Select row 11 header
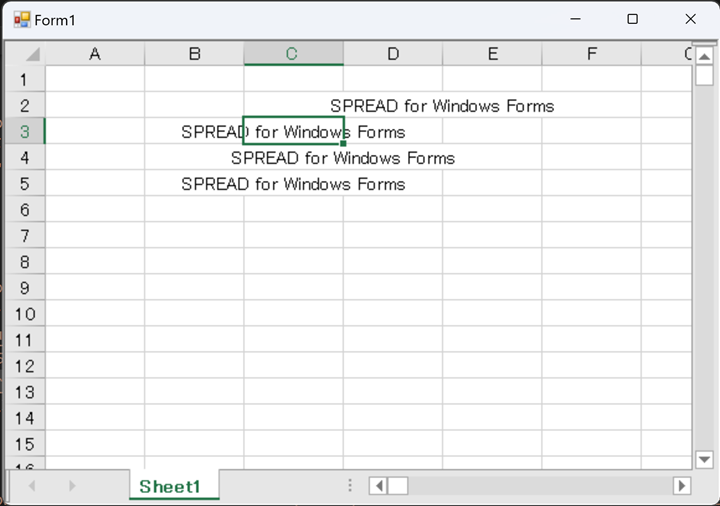The height and width of the screenshot is (506, 720). pos(25,340)
